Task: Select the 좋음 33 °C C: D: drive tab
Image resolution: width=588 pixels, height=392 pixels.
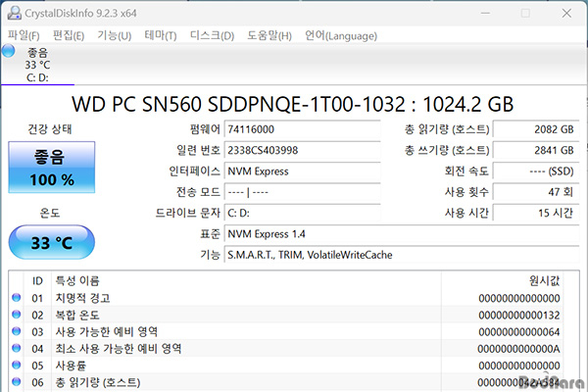Action: 37,64
